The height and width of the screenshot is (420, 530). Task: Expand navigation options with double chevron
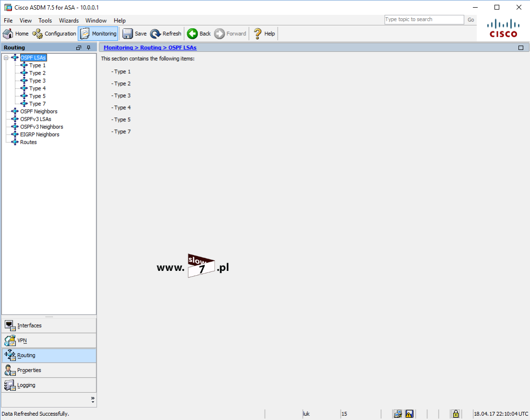pyautogui.click(x=93, y=399)
